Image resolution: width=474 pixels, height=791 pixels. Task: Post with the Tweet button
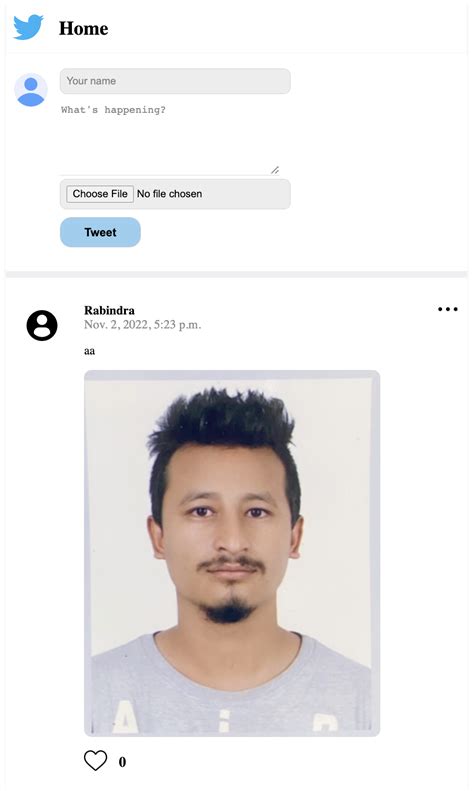pyautogui.click(x=100, y=232)
